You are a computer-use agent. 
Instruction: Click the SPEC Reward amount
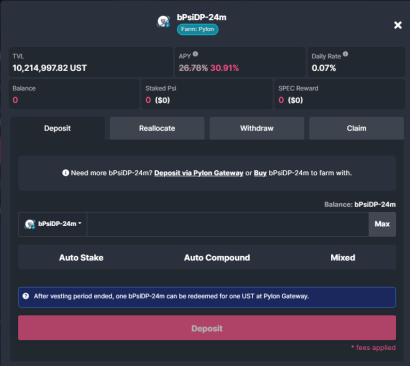291,100
